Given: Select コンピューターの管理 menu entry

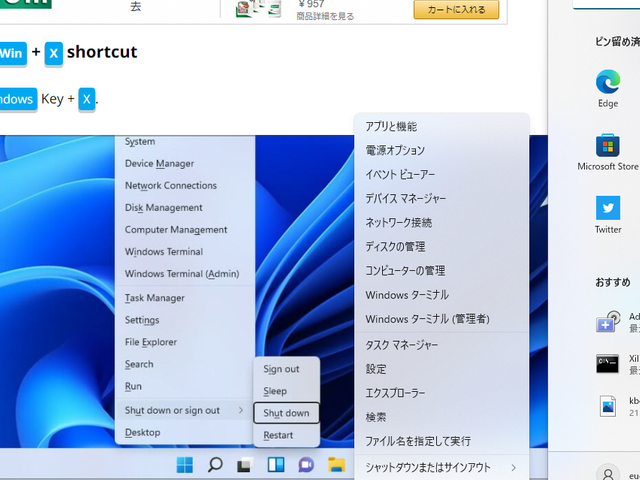Looking at the screenshot, I should 442,271.
